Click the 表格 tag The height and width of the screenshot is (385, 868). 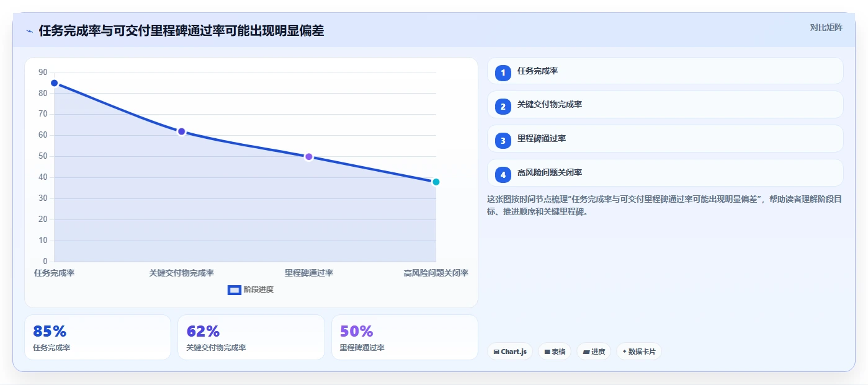click(555, 352)
